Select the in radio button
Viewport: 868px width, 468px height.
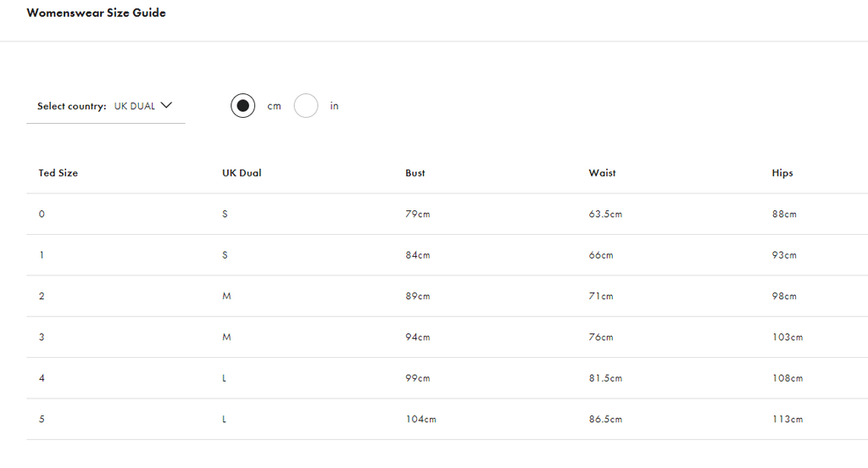(x=305, y=106)
